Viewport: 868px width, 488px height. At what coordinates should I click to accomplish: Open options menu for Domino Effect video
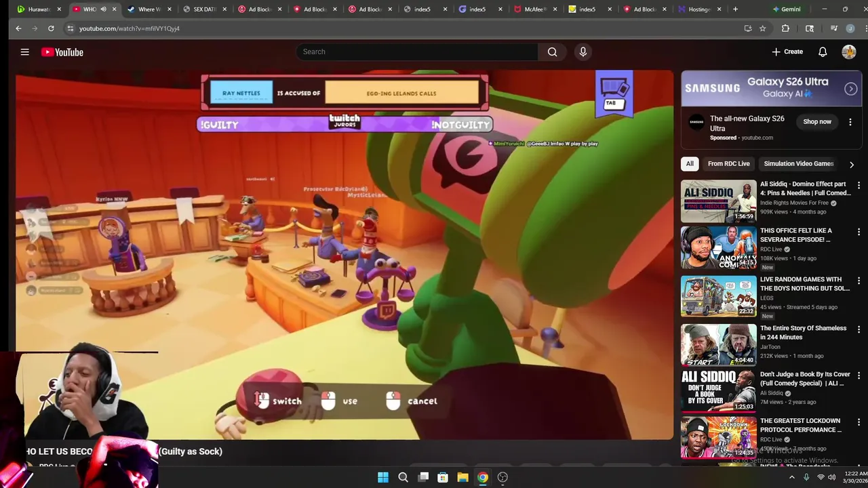point(859,186)
